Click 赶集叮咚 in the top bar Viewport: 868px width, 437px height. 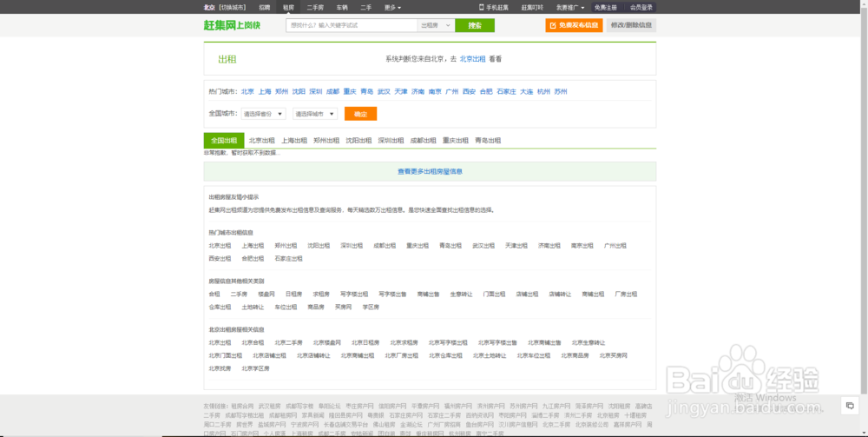532,8
